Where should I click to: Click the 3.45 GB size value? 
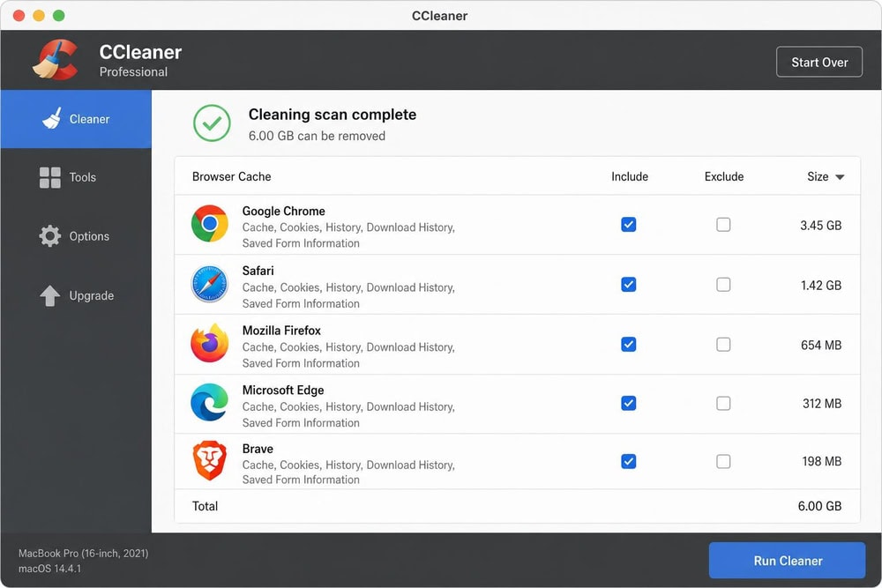[x=820, y=226]
